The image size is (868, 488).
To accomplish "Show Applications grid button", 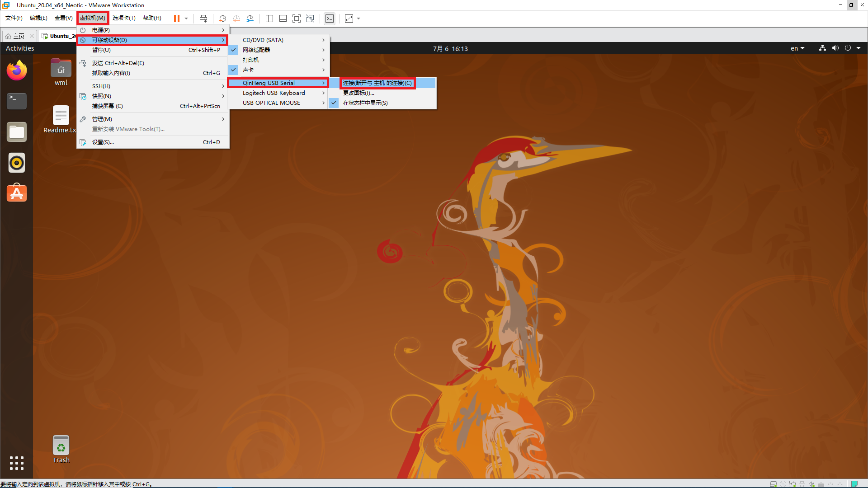I will tap(17, 463).
